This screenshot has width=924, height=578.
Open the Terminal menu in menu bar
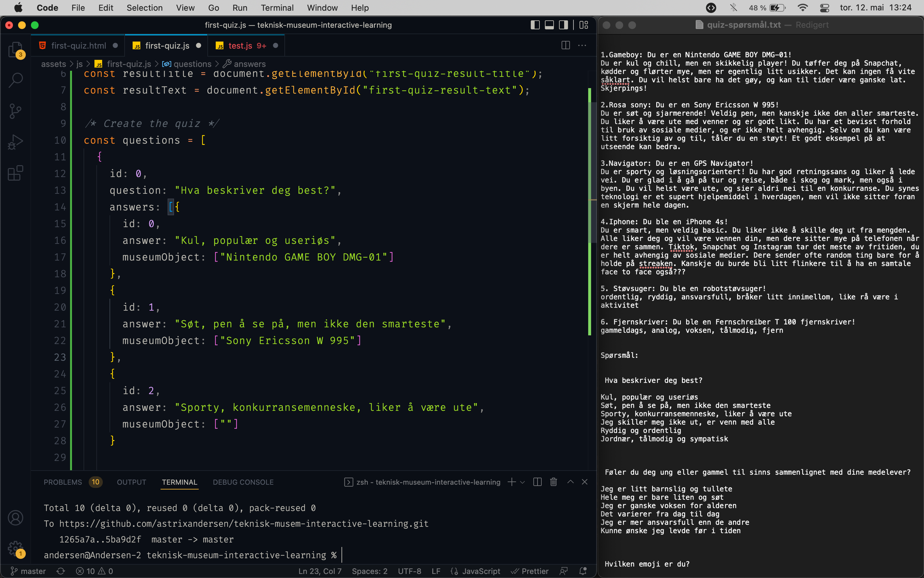tap(277, 8)
